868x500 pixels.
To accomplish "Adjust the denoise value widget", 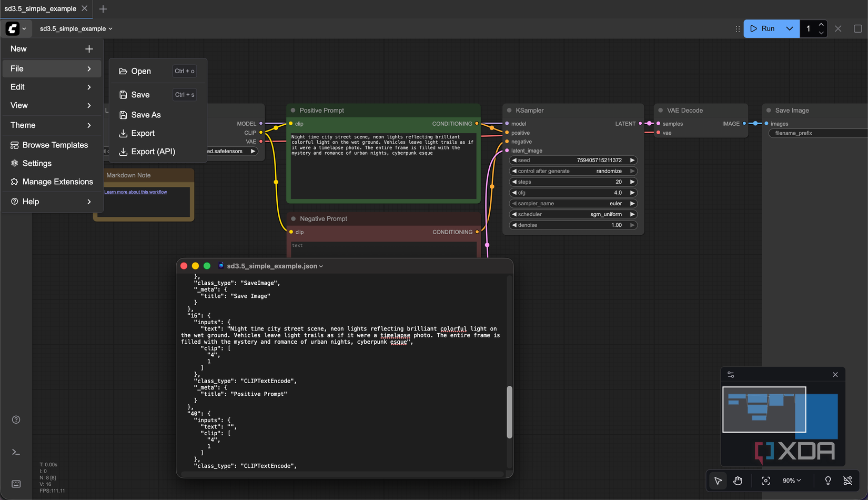I will point(573,225).
